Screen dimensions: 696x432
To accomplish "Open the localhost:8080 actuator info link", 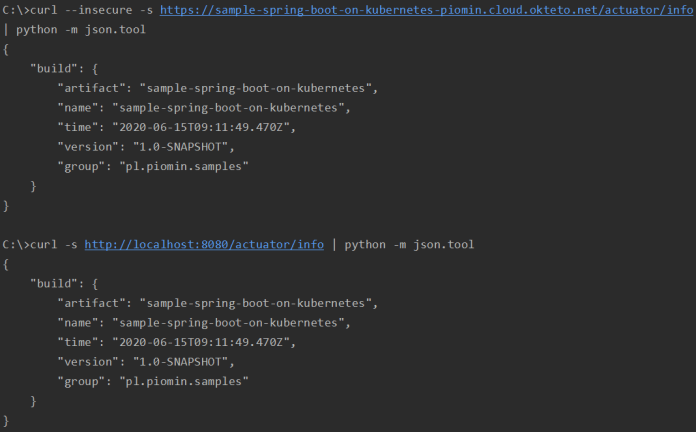I will 204,244.
